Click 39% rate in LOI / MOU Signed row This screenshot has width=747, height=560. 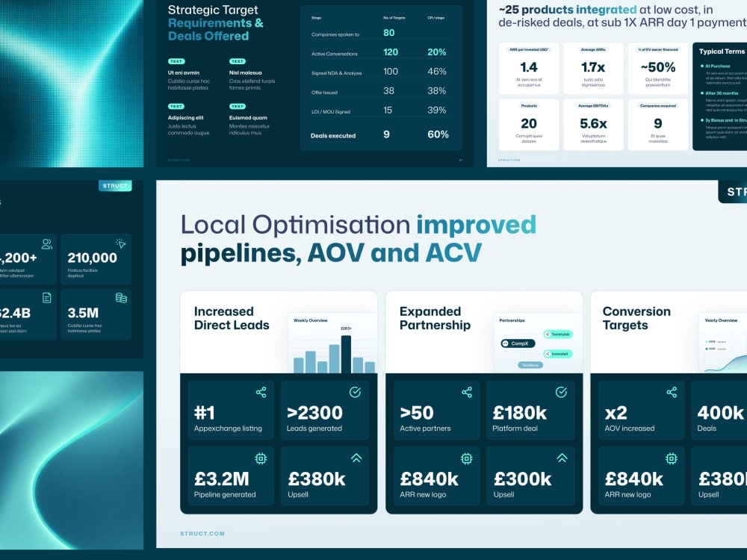pyautogui.click(x=436, y=110)
